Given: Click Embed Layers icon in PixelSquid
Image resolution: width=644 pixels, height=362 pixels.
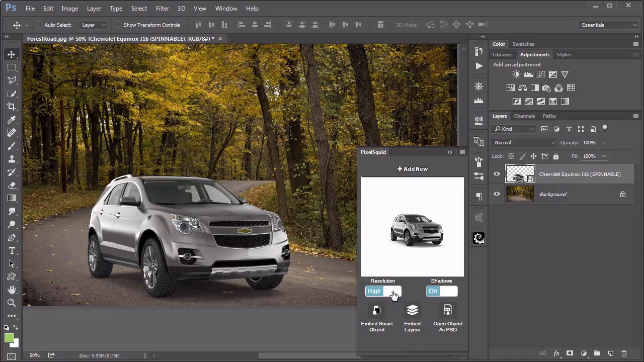Looking at the screenshot, I should [x=412, y=311].
